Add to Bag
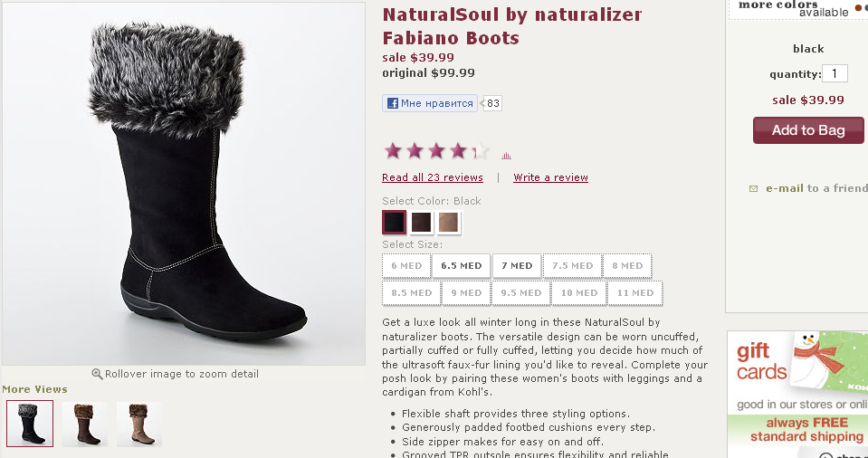 point(808,130)
